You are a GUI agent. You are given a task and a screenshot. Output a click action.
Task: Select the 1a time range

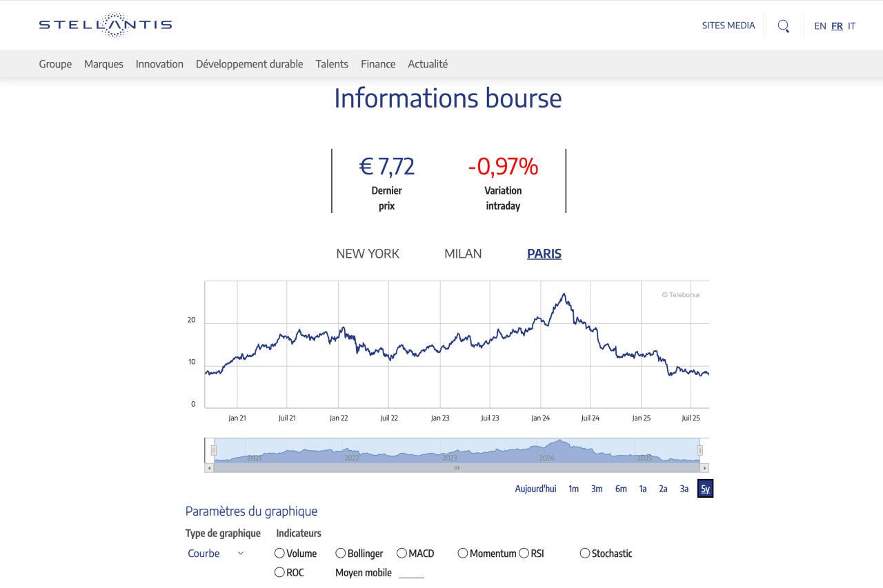coord(643,488)
